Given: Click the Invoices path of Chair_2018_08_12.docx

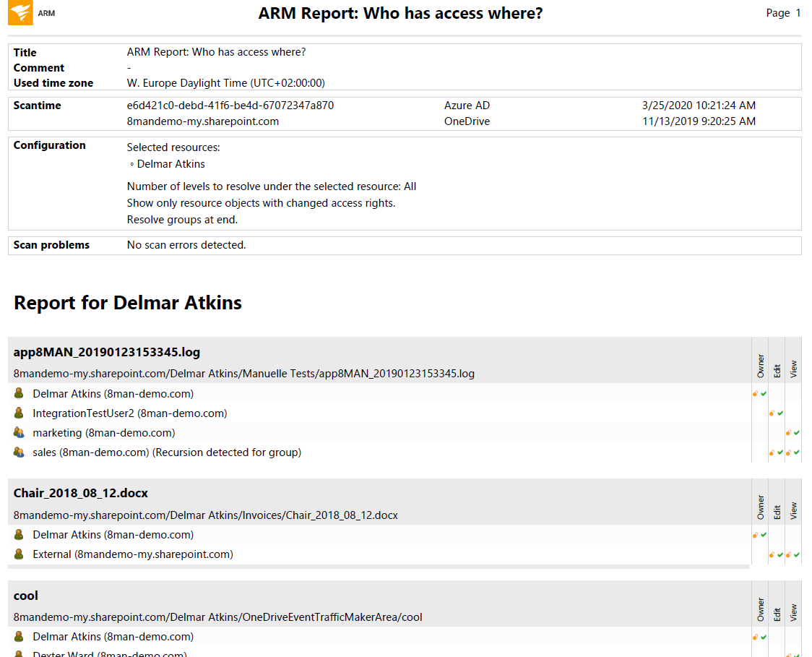Looking at the screenshot, I should [x=206, y=515].
